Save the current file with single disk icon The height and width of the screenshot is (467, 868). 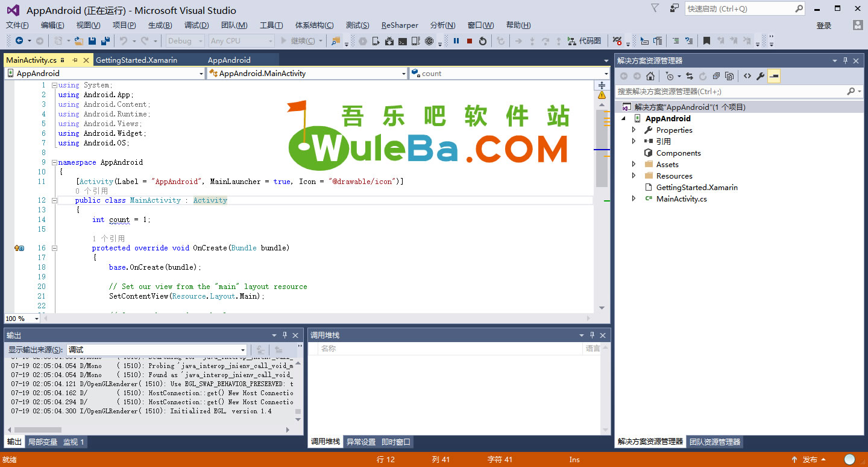pyautogui.click(x=92, y=41)
